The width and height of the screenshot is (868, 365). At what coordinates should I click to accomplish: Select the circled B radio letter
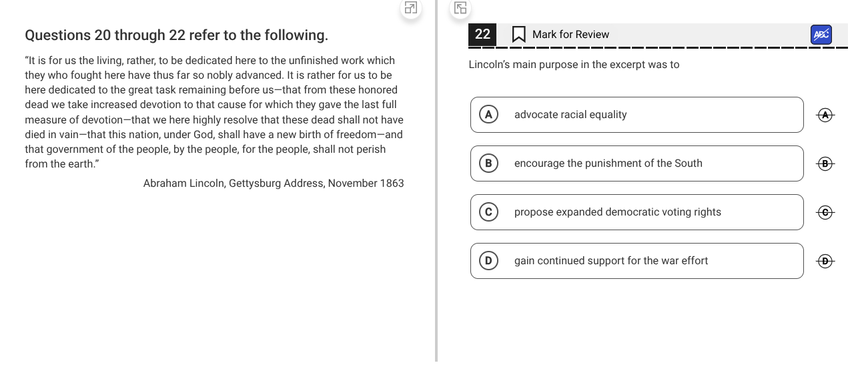488,163
